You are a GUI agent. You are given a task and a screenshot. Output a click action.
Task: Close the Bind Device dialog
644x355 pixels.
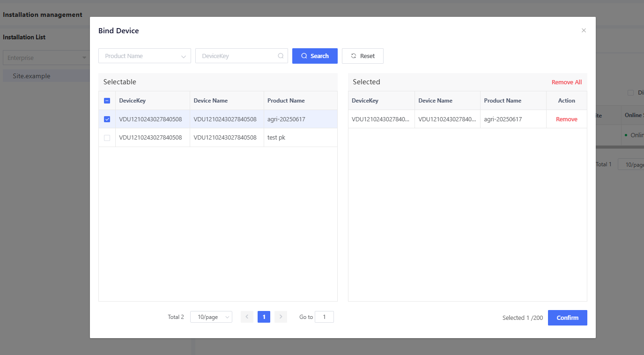pos(584,30)
